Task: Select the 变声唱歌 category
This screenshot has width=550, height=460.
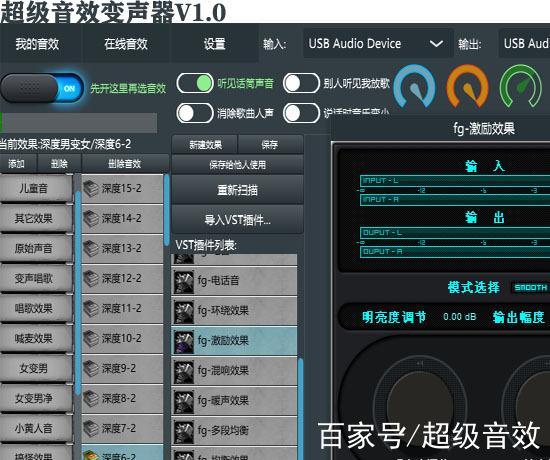Action: pyautogui.click(x=36, y=279)
